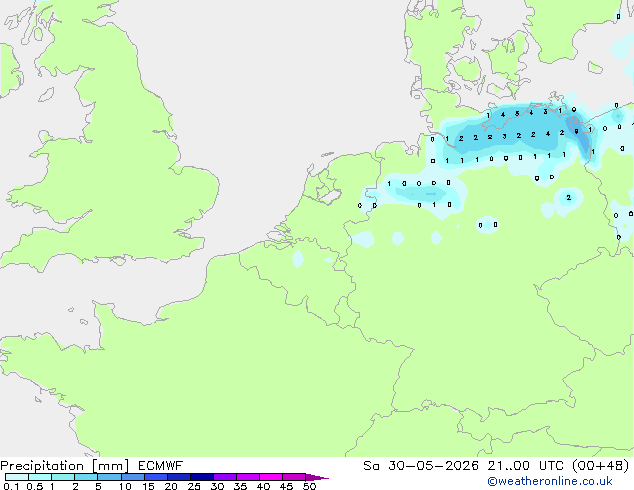The width and height of the screenshot is (634, 490).
Task: Click the 40 to 45 mm legend swatch
Action: pos(271,477)
